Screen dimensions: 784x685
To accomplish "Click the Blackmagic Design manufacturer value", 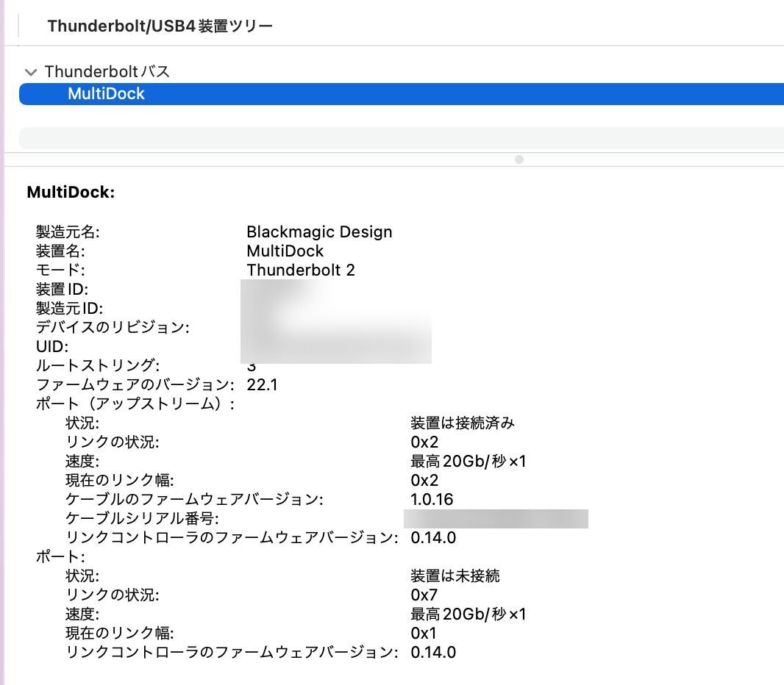I will click(x=319, y=232).
